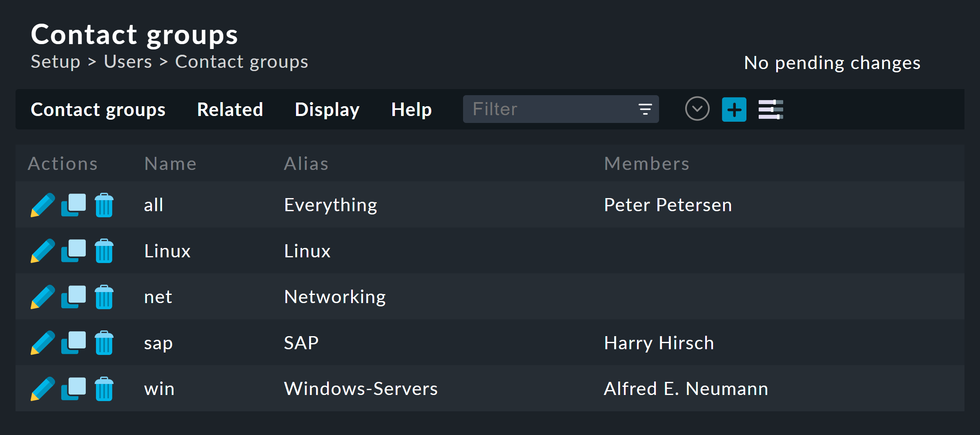Image resolution: width=980 pixels, height=435 pixels.
Task: Click name cell 'all'
Action: click(154, 205)
